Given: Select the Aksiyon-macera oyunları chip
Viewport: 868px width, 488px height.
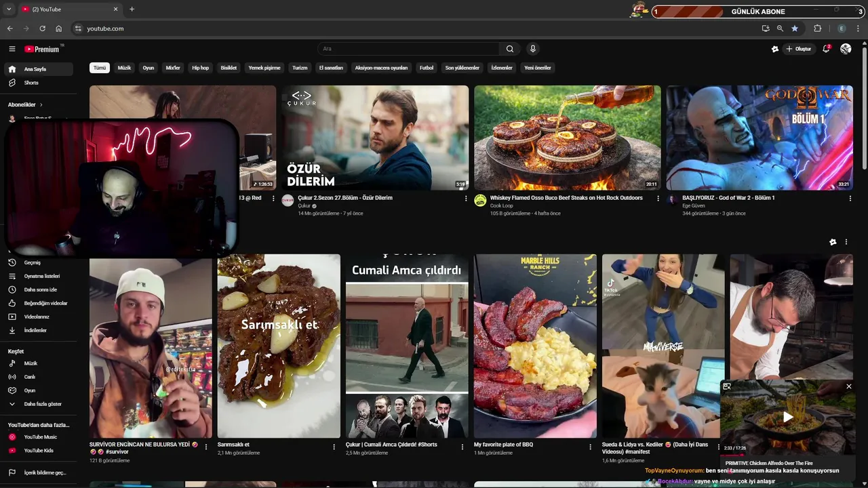Looking at the screenshot, I should tap(381, 68).
